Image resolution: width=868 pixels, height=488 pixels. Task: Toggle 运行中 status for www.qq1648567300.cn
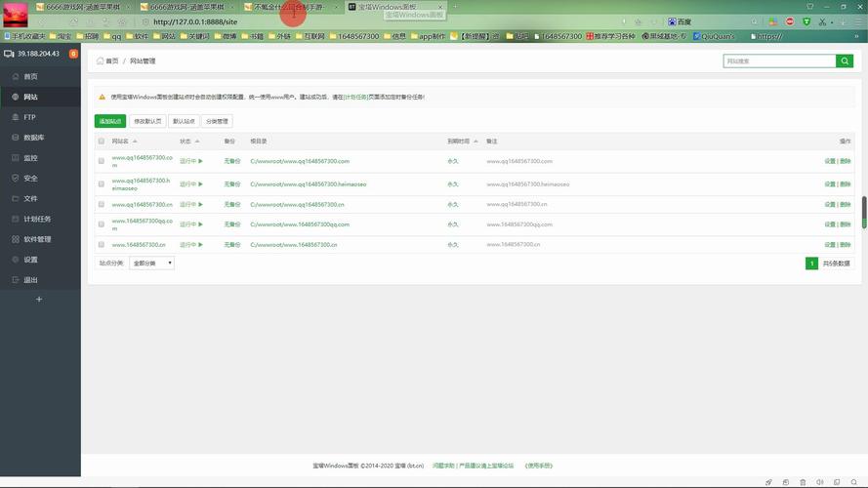pos(191,204)
